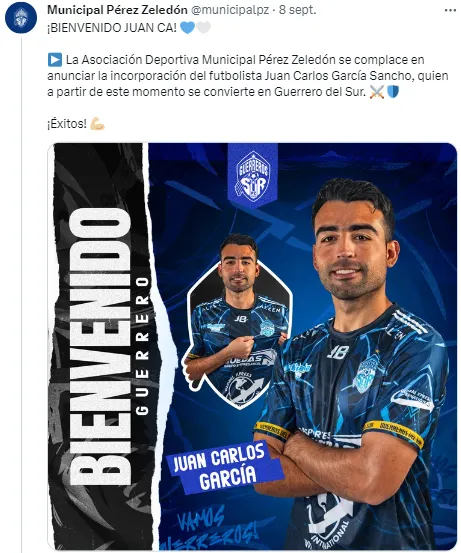Viewport: 461px width, 553px height.
Task: Click the ¡BIENVENIDO JUAN CA! headline text
Action: [x=112, y=27]
